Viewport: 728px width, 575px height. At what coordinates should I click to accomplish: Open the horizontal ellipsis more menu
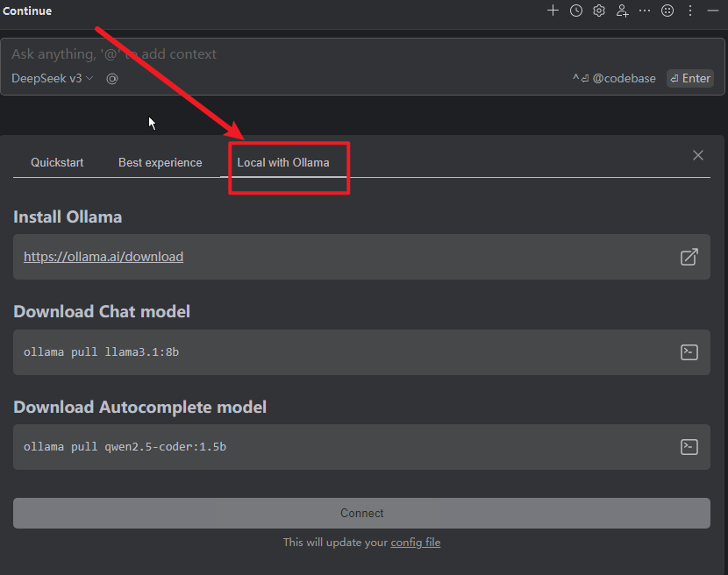coord(645,11)
